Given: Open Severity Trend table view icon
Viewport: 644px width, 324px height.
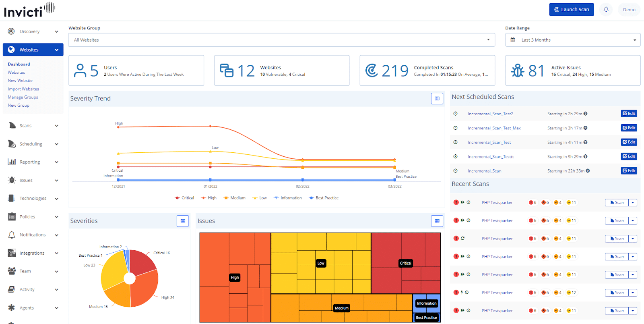Looking at the screenshot, I should [x=437, y=98].
